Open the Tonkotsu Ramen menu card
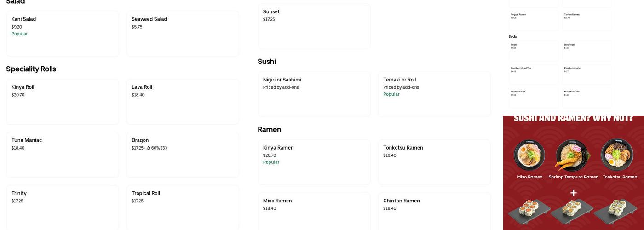 pyautogui.click(x=434, y=162)
